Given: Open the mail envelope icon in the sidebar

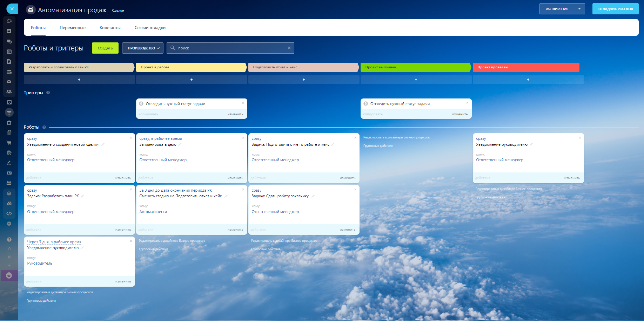Looking at the screenshot, I should [9, 82].
